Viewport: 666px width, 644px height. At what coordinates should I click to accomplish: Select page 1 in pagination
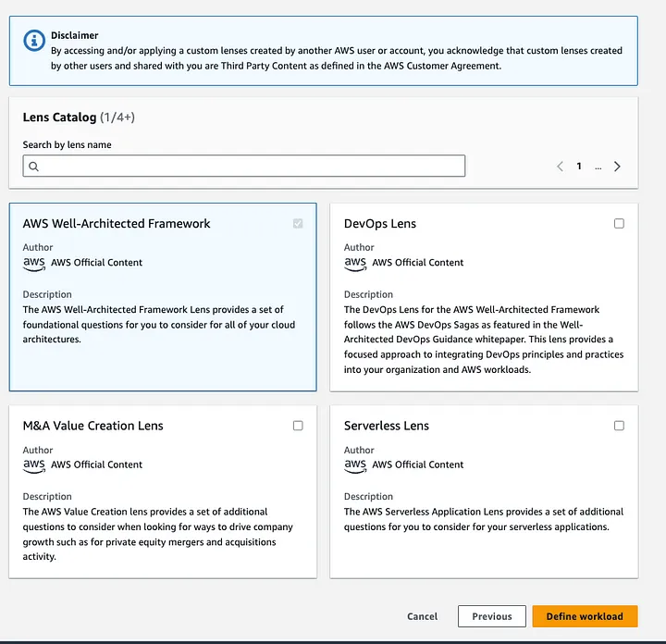(579, 167)
